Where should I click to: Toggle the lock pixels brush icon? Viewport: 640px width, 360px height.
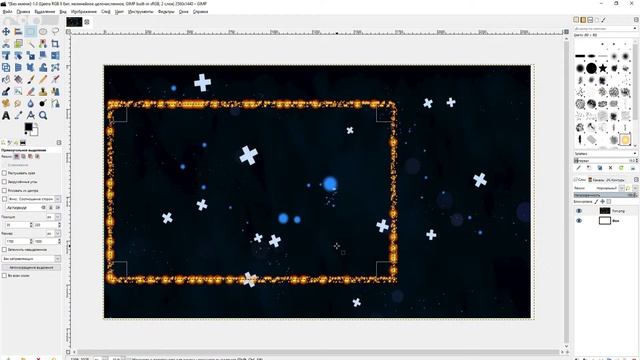click(x=596, y=202)
